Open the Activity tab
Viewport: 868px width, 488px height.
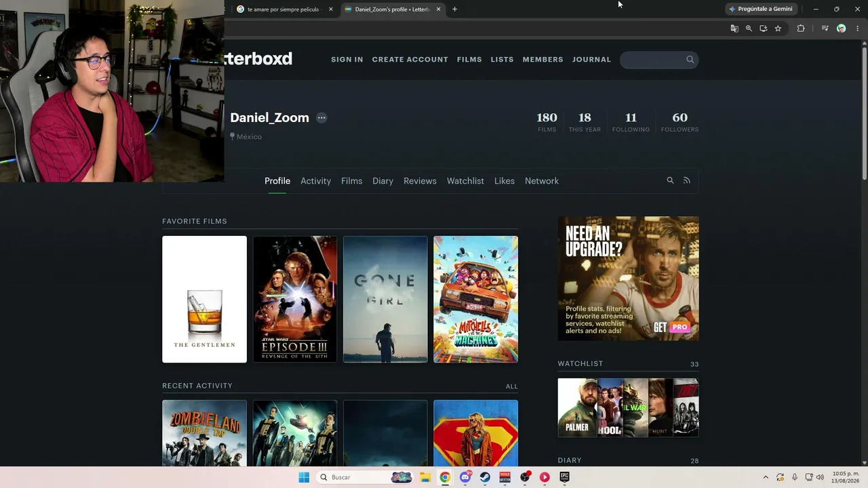tap(316, 181)
